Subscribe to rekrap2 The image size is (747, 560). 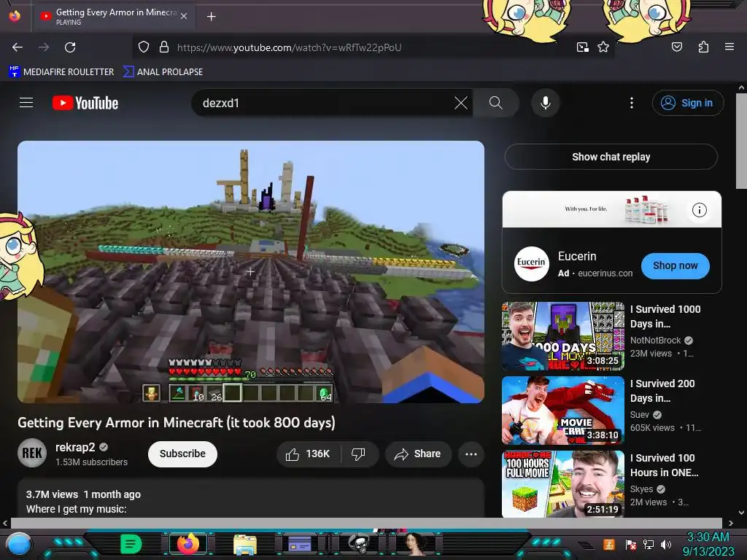click(x=182, y=454)
